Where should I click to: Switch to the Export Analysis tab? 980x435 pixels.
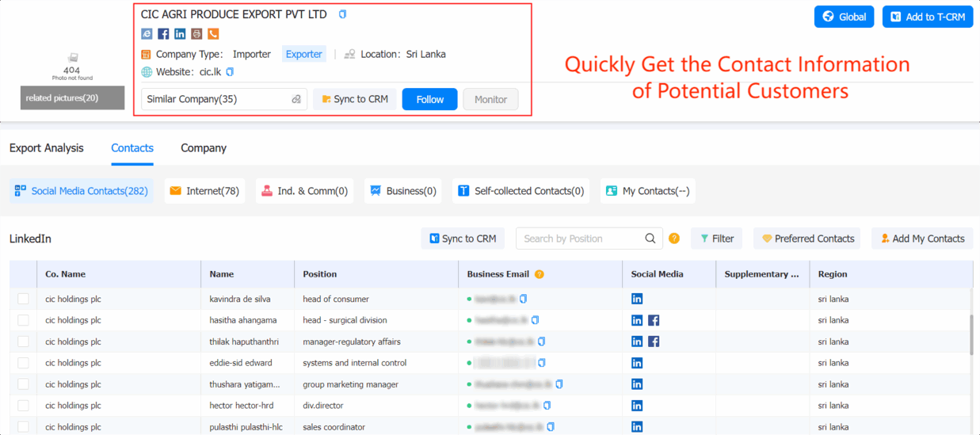point(47,148)
